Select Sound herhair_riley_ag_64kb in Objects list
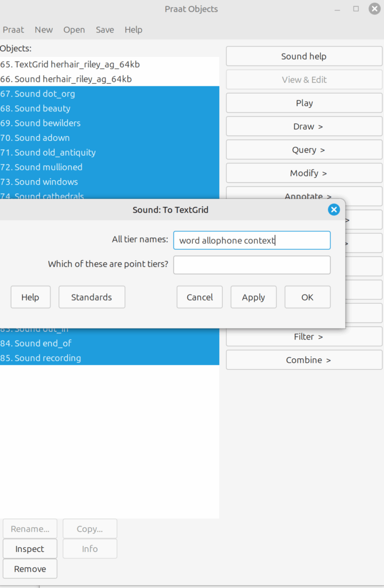The height and width of the screenshot is (588, 384). [73, 79]
